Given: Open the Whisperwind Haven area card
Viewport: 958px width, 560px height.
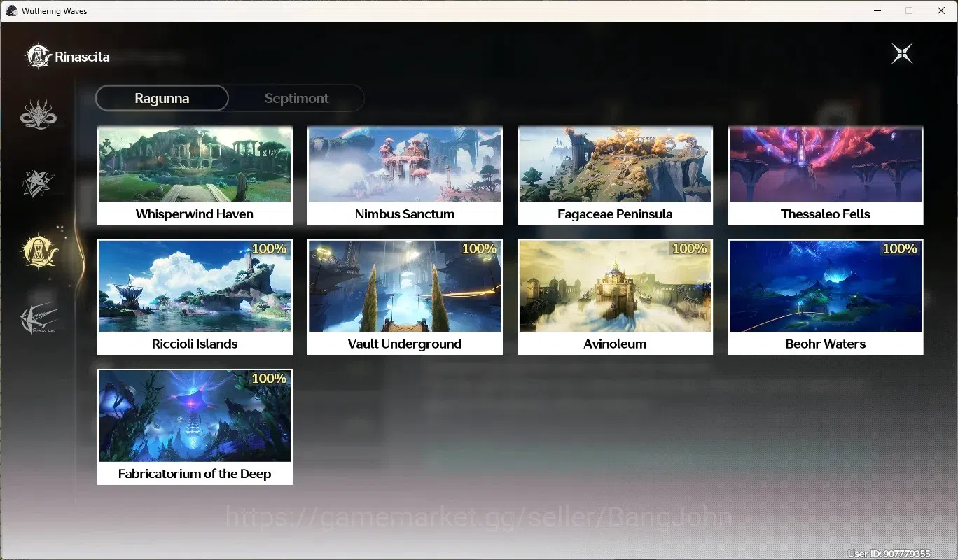Looking at the screenshot, I should [x=195, y=176].
